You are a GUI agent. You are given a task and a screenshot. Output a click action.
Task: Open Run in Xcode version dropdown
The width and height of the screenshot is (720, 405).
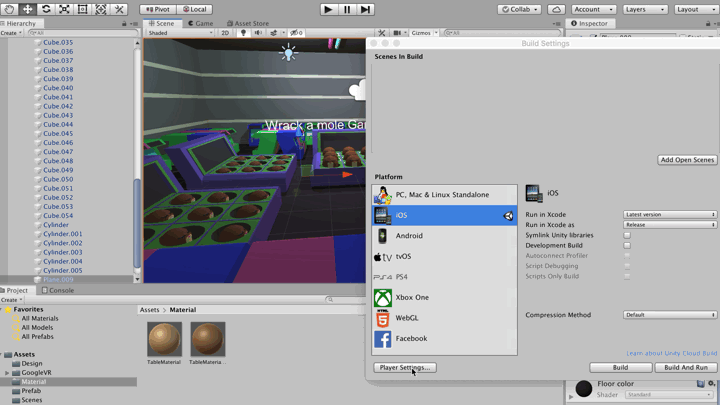pyautogui.click(x=670, y=214)
